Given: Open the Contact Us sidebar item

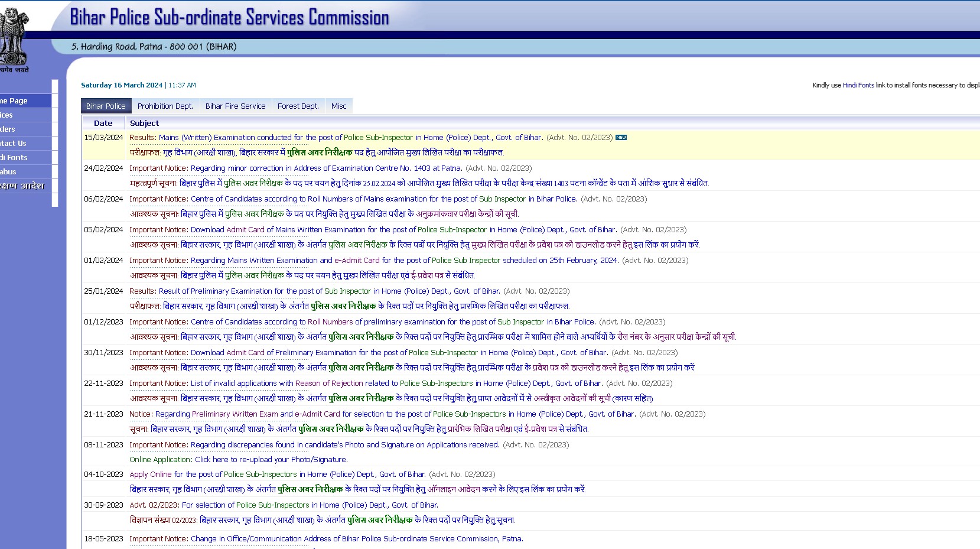Looking at the screenshot, I should 25,143.
